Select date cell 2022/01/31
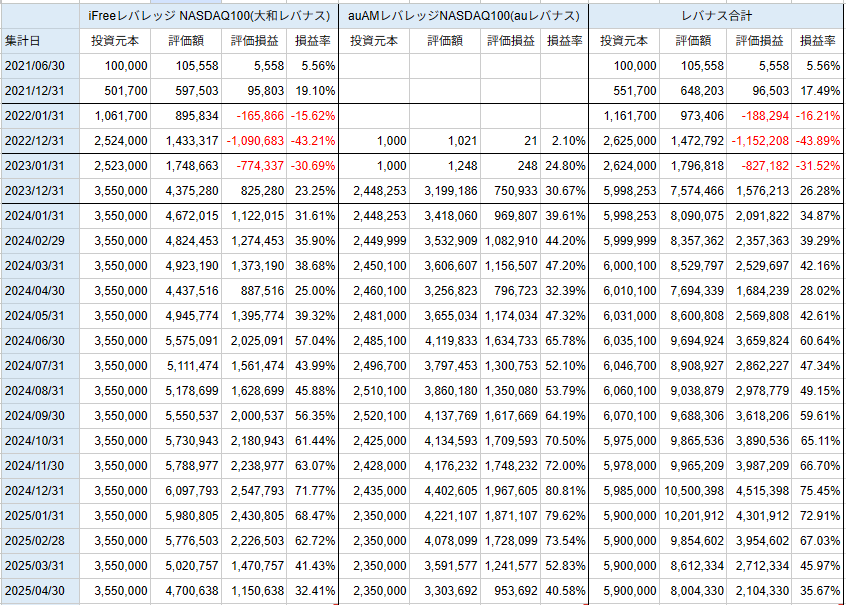The height and width of the screenshot is (605, 846). [40, 116]
